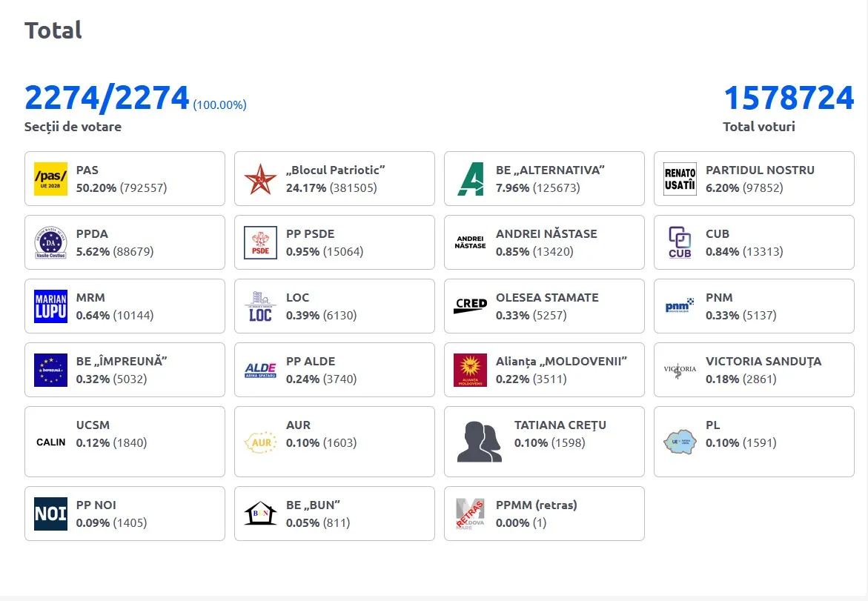Click the EU stars ÎMPREUNĂ logo

[50, 370]
